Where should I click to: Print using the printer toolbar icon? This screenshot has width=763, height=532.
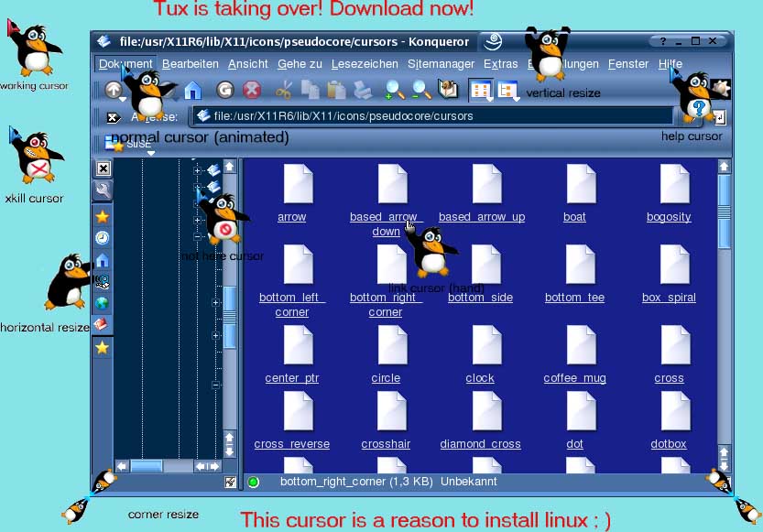pyautogui.click(x=363, y=90)
